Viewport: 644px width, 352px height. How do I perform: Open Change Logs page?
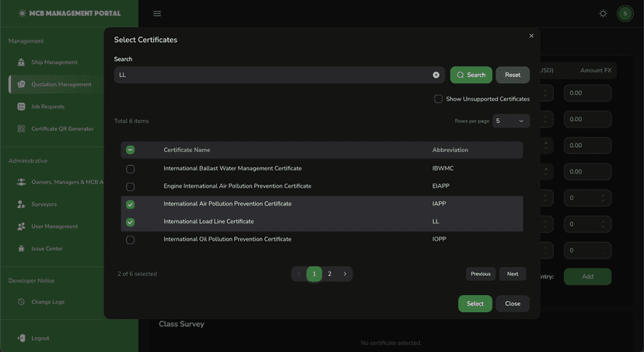pos(47,302)
